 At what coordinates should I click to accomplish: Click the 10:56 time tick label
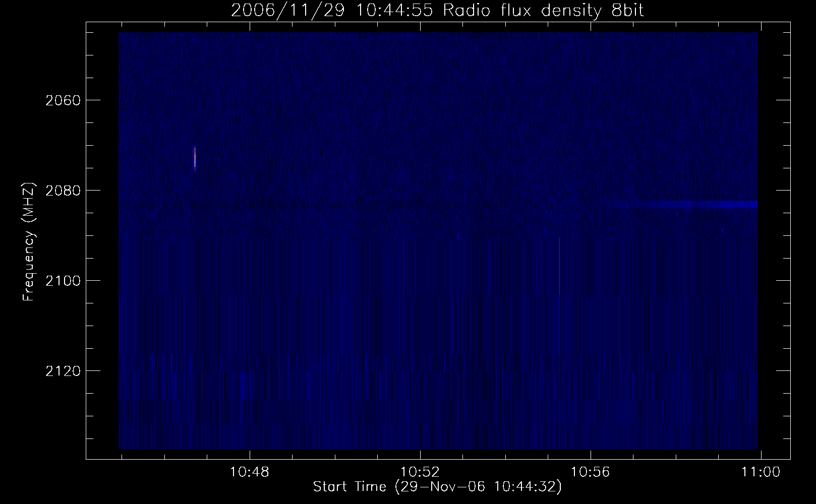591,472
